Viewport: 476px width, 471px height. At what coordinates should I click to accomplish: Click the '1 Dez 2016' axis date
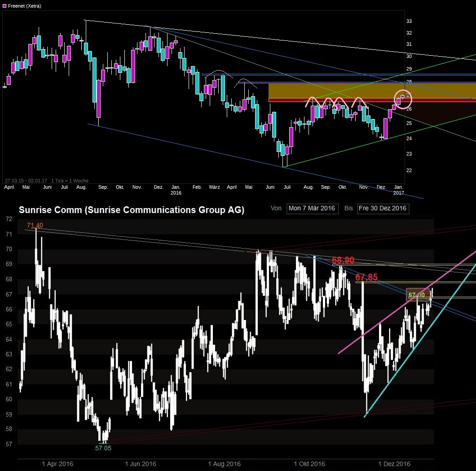coord(394,464)
